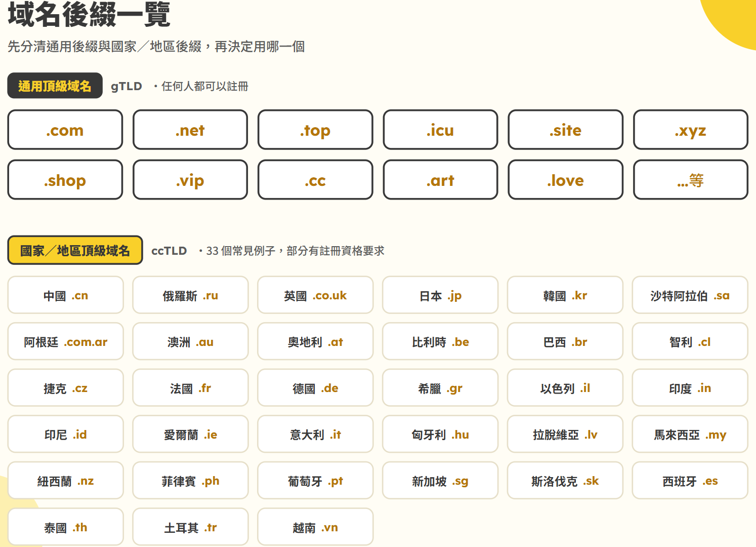Click the 澳洲 .au card
This screenshot has width=756, height=547.
[190, 341]
